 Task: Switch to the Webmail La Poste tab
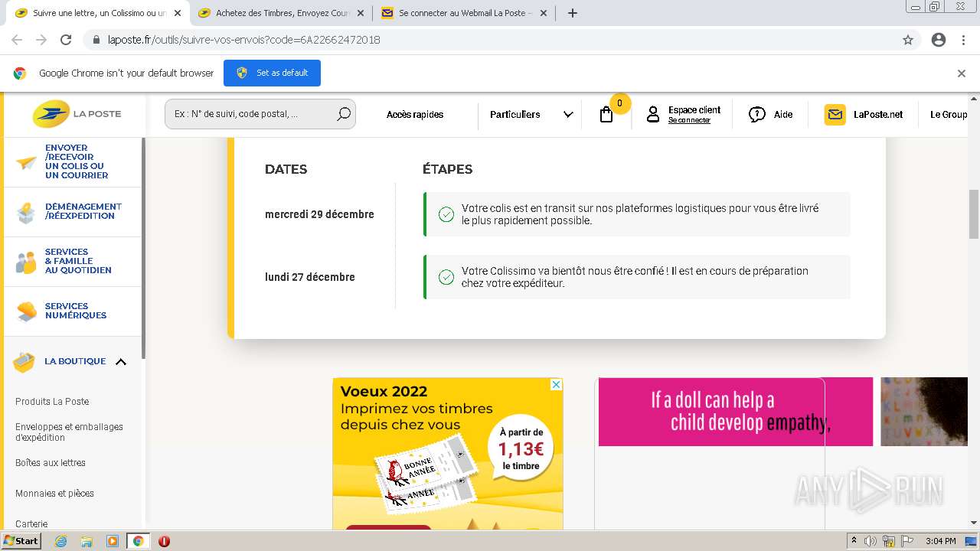point(465,13)
